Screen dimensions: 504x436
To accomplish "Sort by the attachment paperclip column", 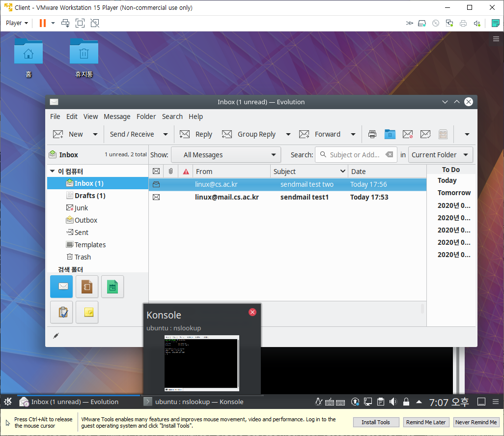I will (170, 172).
